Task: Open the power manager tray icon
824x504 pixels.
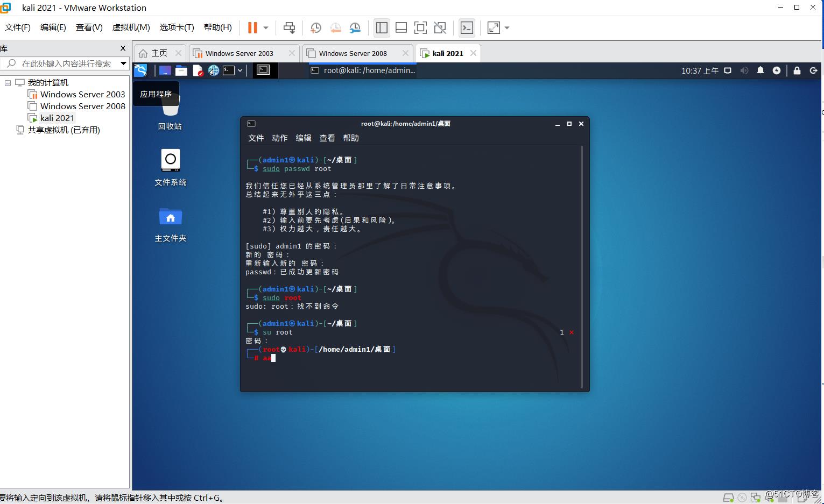Action: (x=777, y=70)
